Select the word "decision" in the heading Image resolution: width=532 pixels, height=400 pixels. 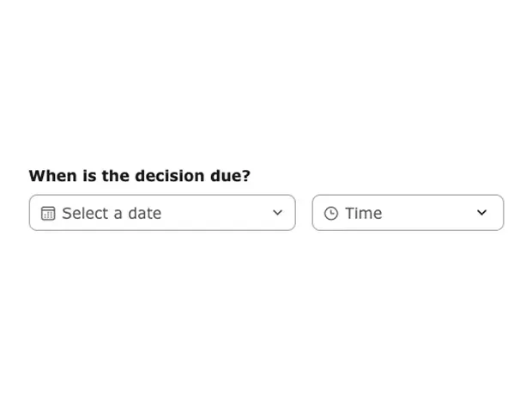coord(169,176)
